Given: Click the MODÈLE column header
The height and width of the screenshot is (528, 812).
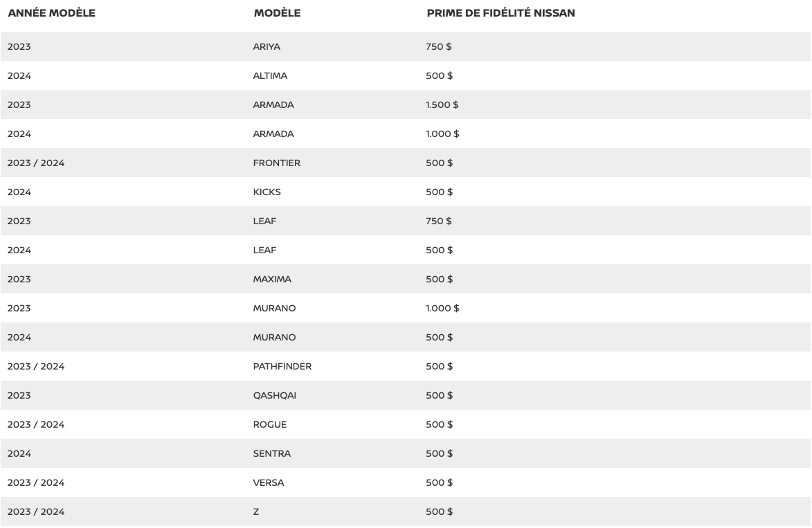Looking at the screenshot, I should pos(277,13).
